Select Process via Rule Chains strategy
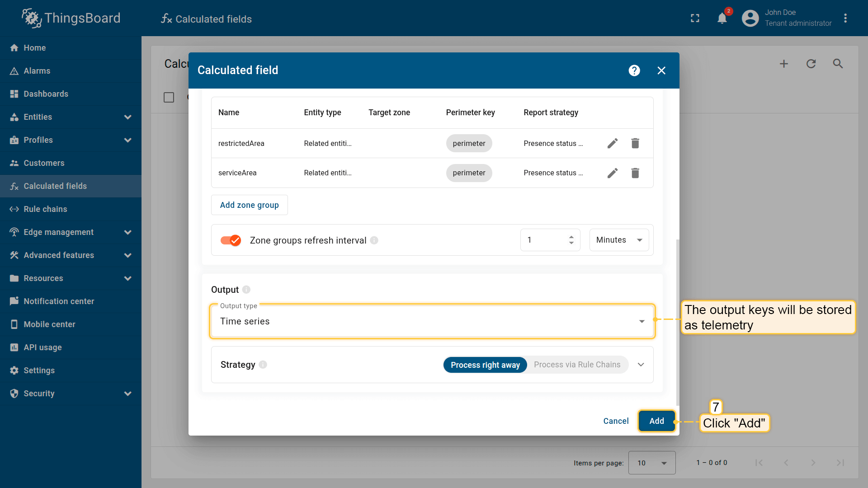Viewport: 868px width, 488px height. [x=577, y=365]
